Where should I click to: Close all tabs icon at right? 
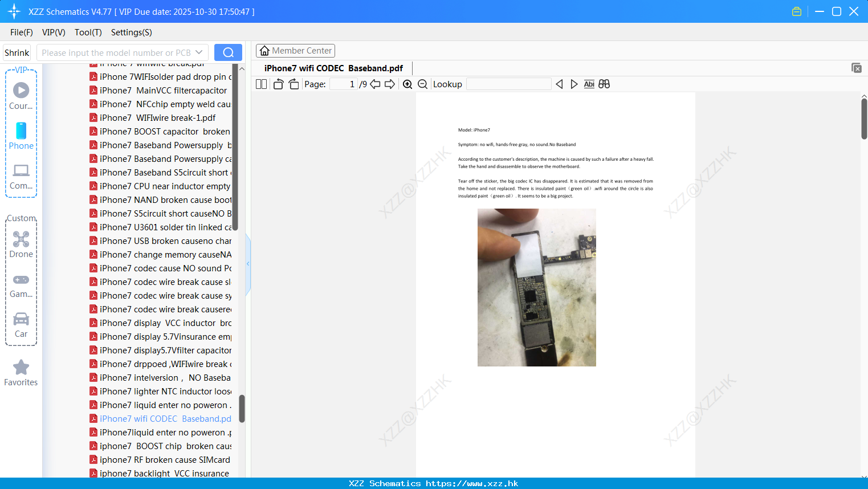point(856,68)
